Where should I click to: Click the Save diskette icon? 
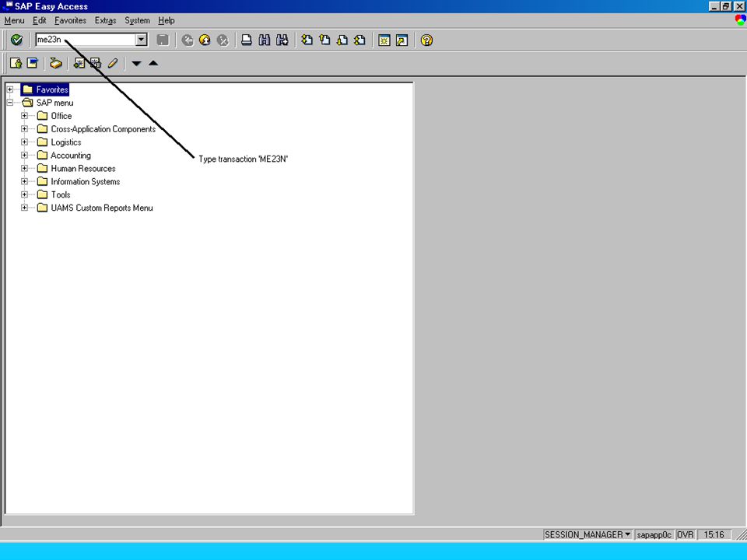163,40
